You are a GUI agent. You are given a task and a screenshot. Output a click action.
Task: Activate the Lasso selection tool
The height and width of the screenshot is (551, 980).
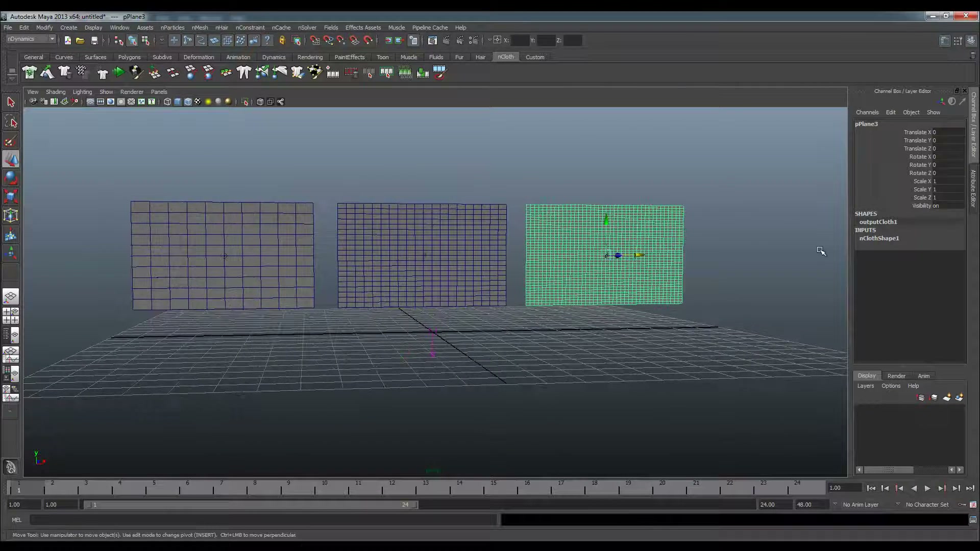tap(11, 122)
